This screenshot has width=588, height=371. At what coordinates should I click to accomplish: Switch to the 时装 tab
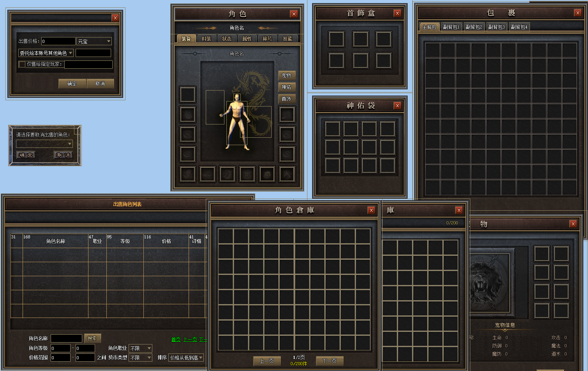coord(207,39)
